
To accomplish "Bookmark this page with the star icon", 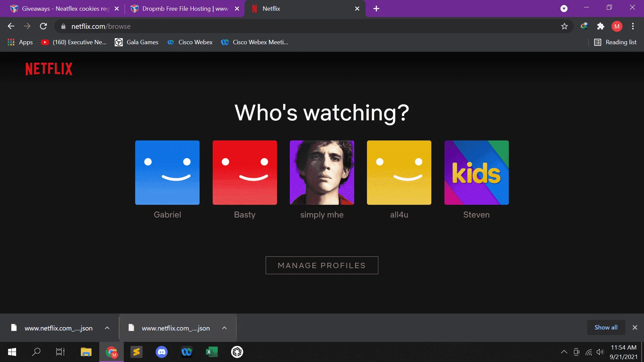I will tap(565, 26).
